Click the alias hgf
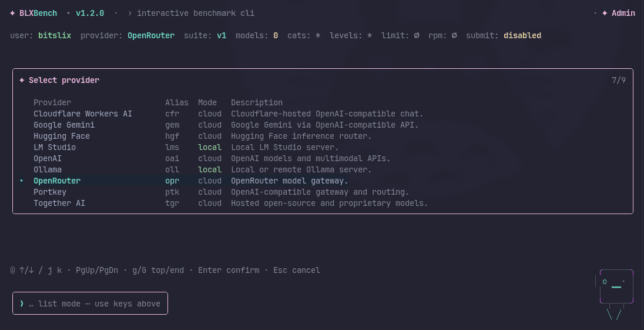Image resolution: width=644 pixels, height=330 pixels. coord(172,136)
